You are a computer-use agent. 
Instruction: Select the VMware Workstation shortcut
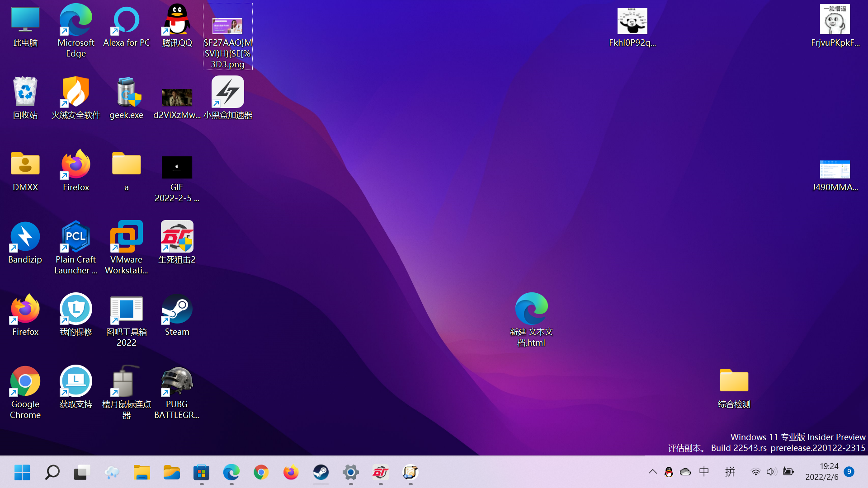coord(127,248)
